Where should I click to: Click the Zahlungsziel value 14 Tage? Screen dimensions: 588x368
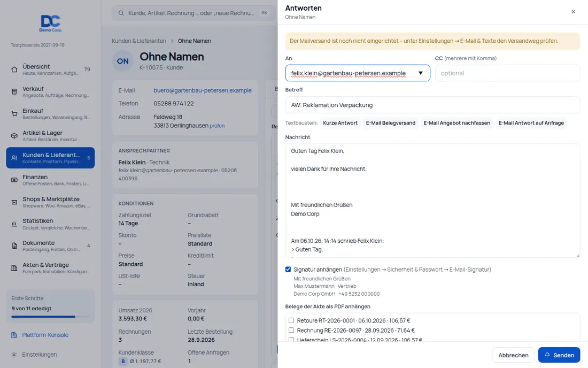(128, 224)
